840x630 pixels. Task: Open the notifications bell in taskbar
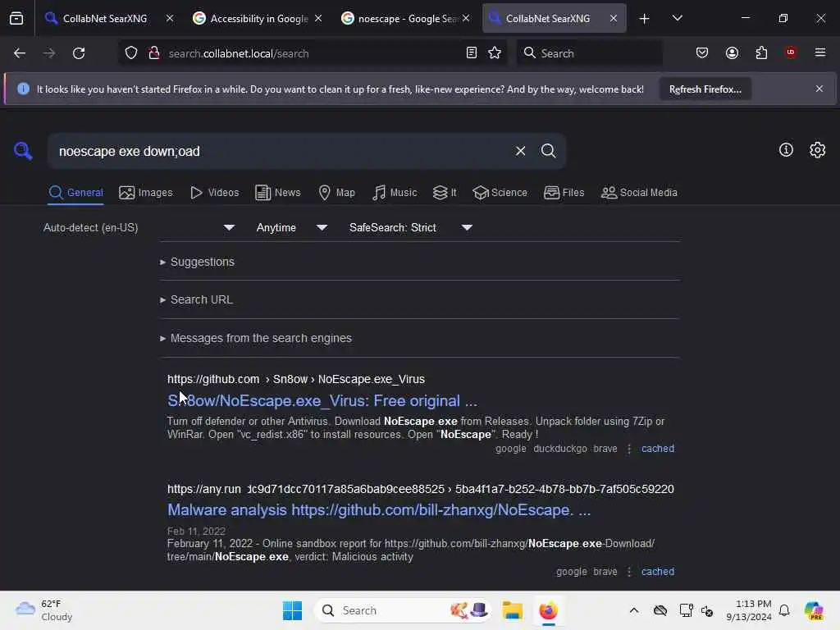coord(784,610)
